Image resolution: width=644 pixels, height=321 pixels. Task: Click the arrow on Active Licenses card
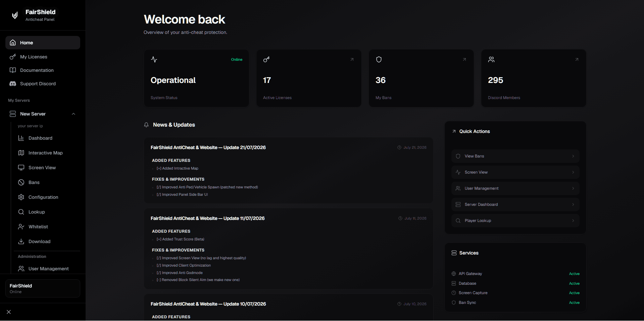[x=352, y=59]
